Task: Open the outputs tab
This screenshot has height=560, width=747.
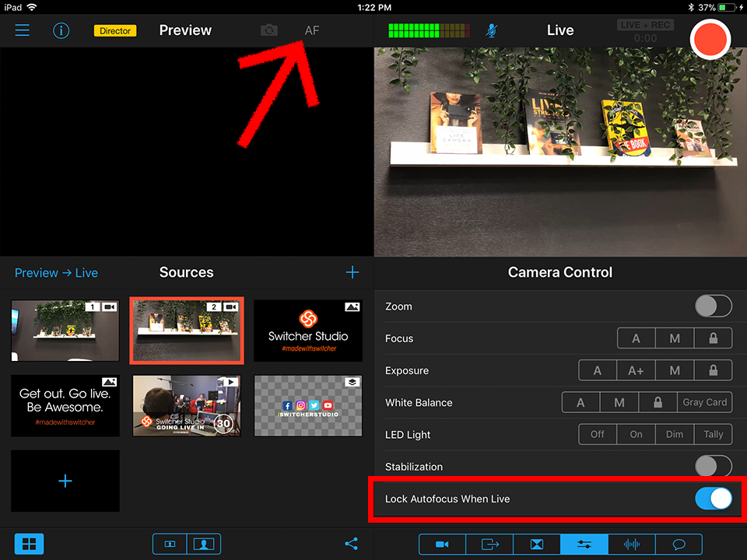Action: [489, 544]
